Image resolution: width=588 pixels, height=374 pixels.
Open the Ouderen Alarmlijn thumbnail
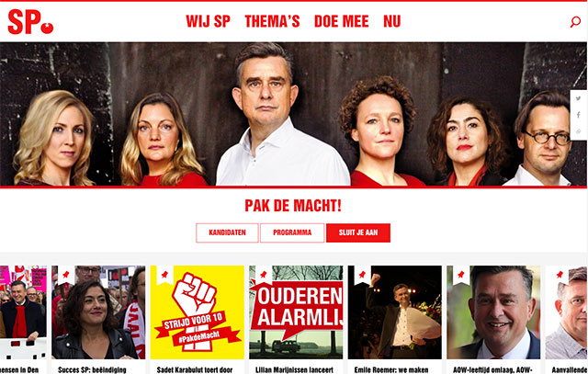tap(296, 312)
